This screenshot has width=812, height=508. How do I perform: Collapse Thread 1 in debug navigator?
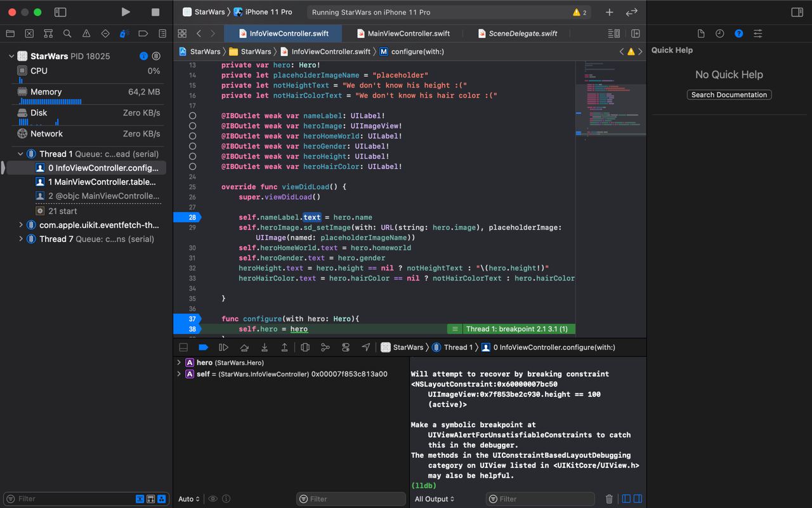20,154
